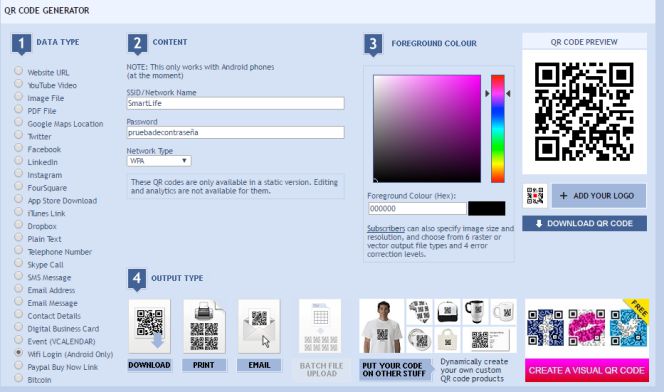This screenshot has width=664, height=392.
Task: Click the Download QR Code button
Action: [584, 224]
